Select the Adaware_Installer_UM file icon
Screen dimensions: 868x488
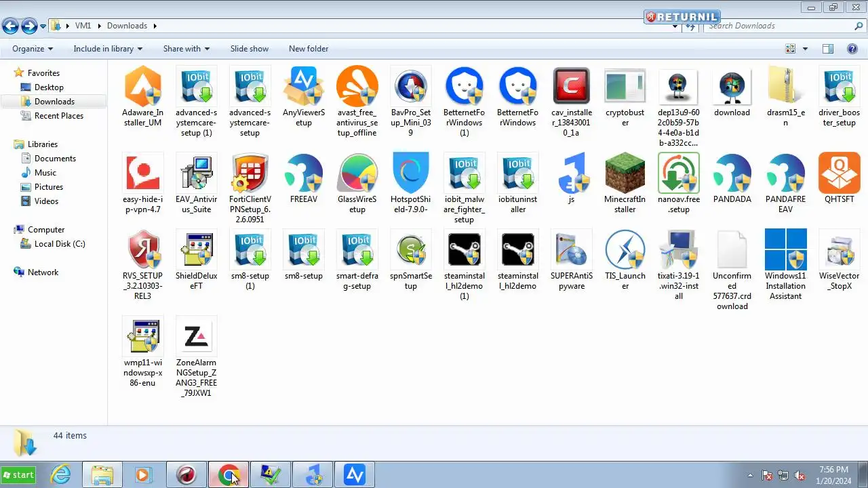pyautogui.click(x=142, y=87)
